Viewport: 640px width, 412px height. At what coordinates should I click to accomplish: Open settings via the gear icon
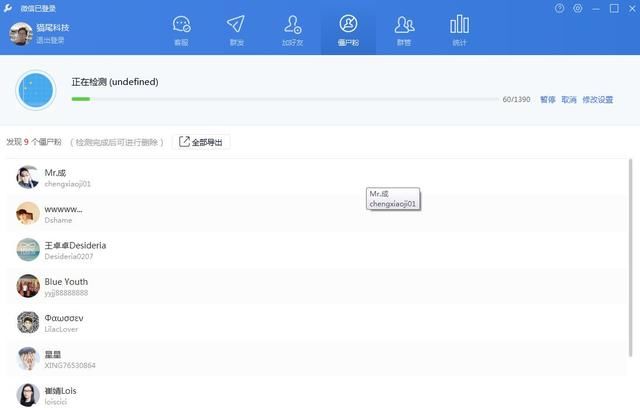pos(578,8)
